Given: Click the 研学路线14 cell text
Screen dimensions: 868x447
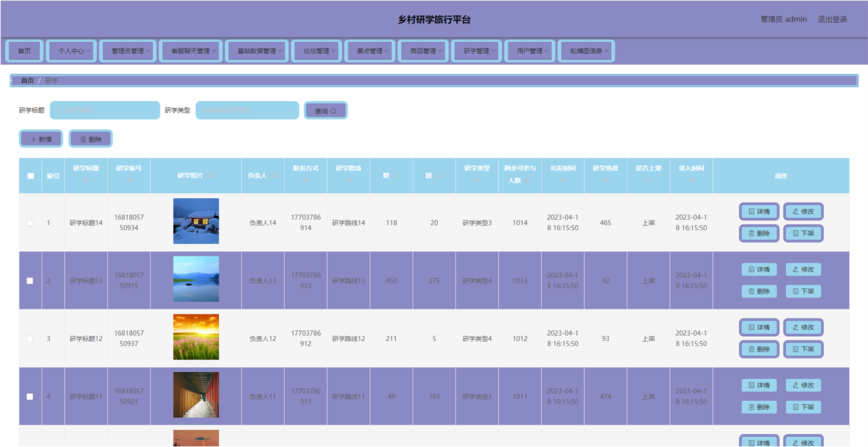Looking at the screenshot, I should click(349, 223).
